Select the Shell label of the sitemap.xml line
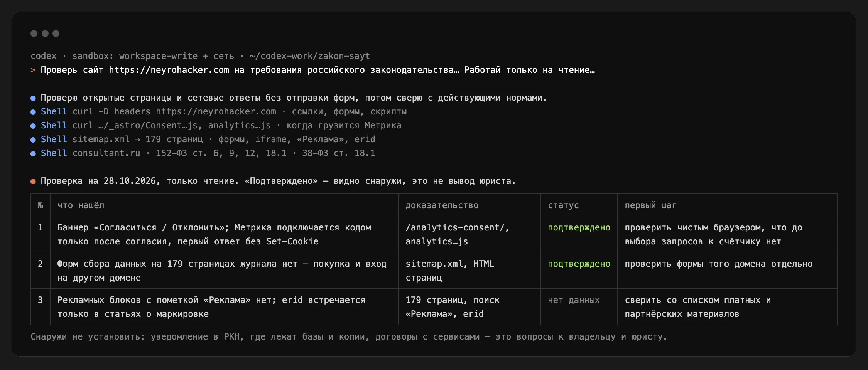This screenshot has width=868, height=370. 54,140
